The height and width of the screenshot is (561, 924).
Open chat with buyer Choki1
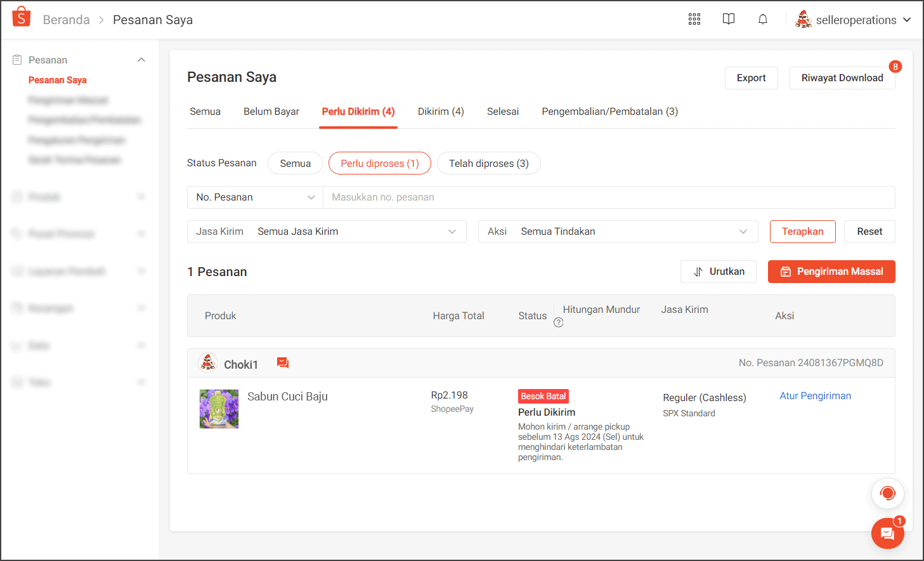tap(283, 363)
